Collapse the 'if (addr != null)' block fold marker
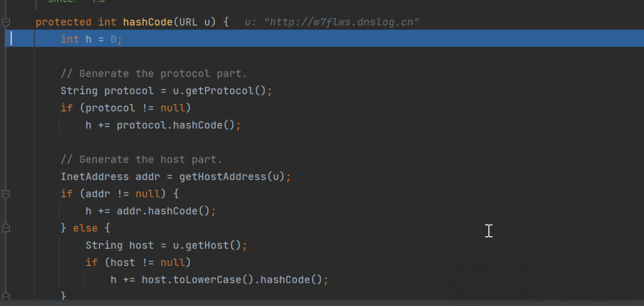The width and height of the screenshot is (644, 306). 6,194
